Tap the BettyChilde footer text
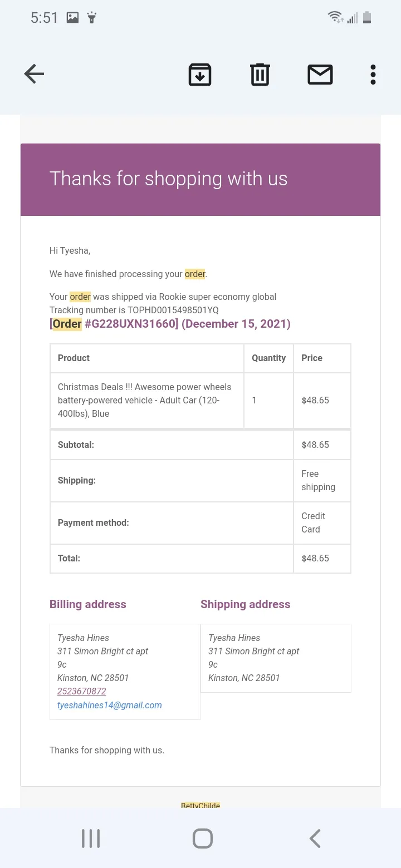Viewport: 401px width, 868px height. coord(200,805)
